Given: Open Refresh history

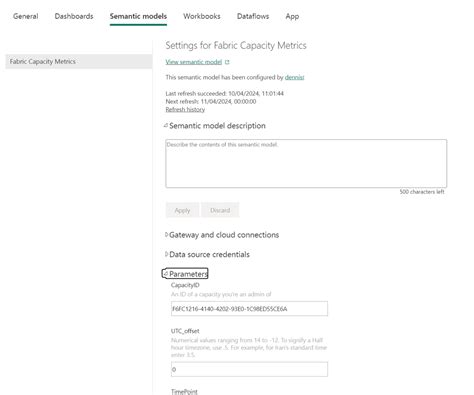Looking at the screenshot, I should click(x=185, y=110).
